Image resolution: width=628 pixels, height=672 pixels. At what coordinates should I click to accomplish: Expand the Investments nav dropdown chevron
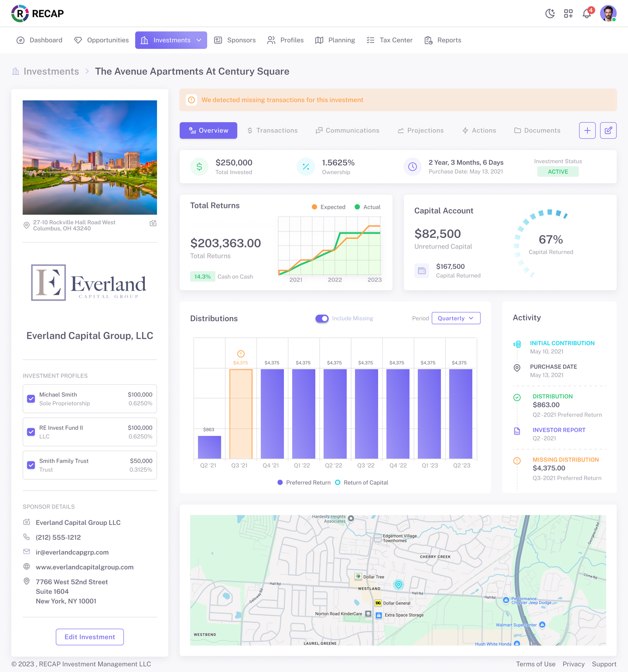click(199, 40)
